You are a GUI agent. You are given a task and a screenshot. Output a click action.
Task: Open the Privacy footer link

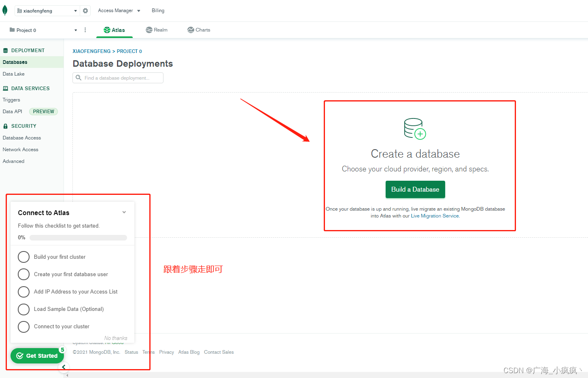pyautogui.click(x=166, y=352)
